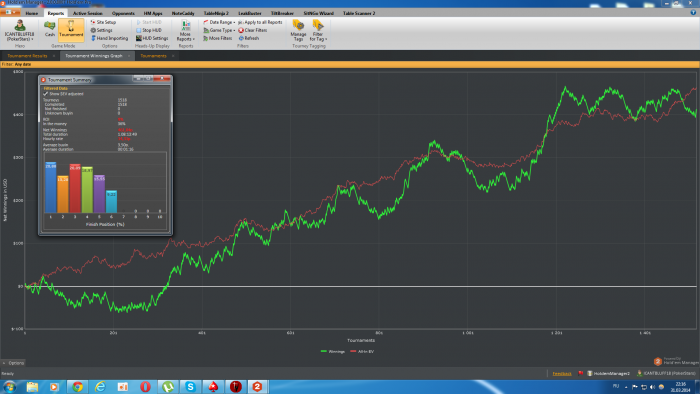
Task: Toggle the Winnings legend entry
Action: (x=333, y=352)
